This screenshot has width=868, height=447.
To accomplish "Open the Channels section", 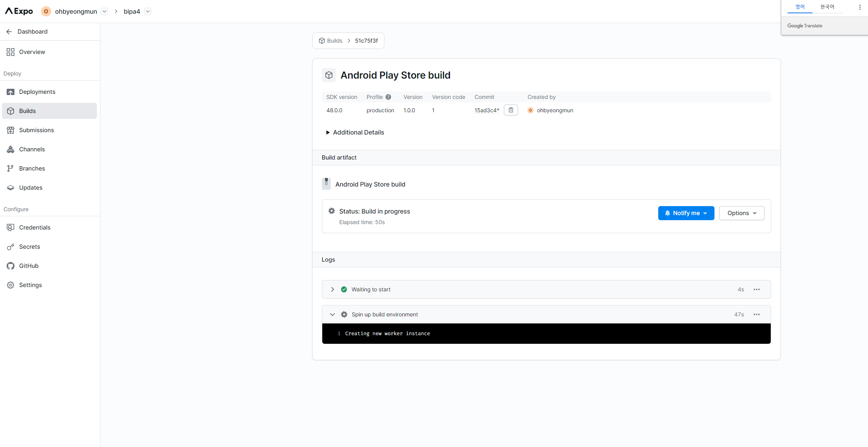I will tap(32, 149).
